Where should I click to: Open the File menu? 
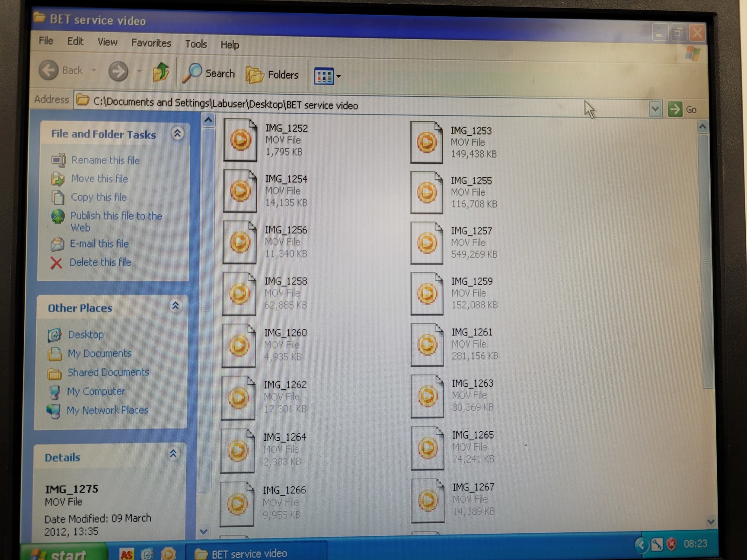pos(46,41)
